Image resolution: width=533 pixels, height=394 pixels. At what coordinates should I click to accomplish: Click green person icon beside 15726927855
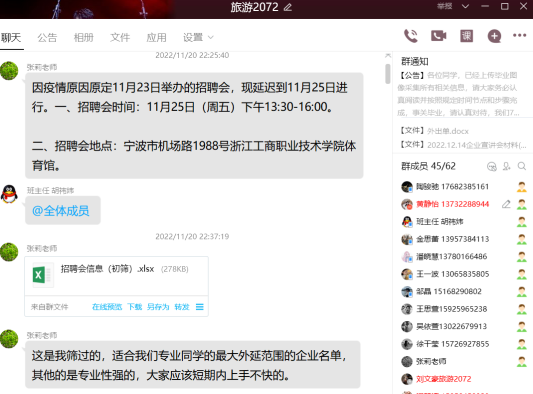(x=521, y=344)
